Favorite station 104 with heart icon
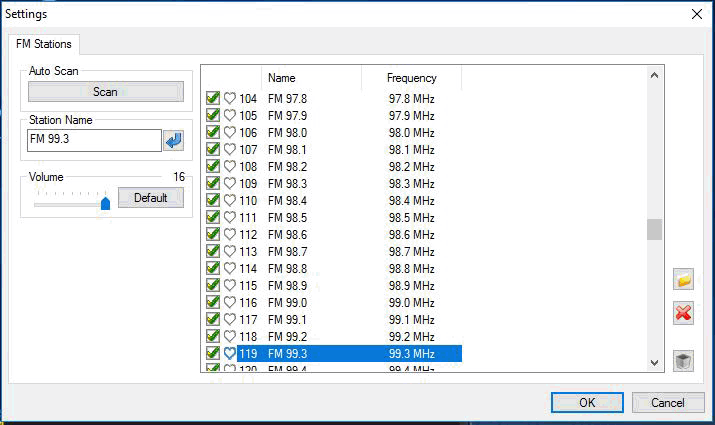The width and height of the screenshot is (715, 425). [229, 99]
